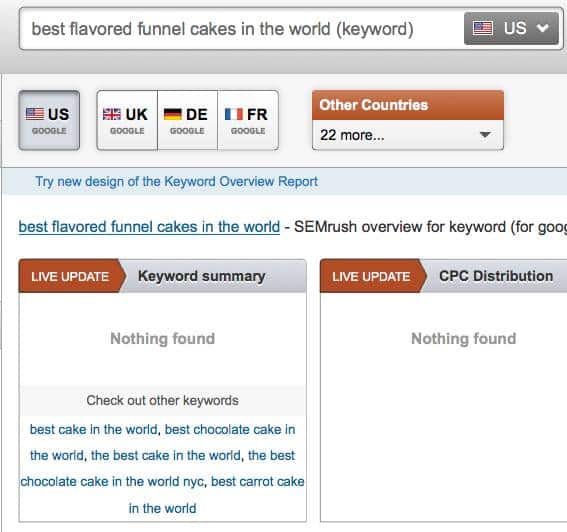The image size is (567, 532).
Task: Switch to FR Google database
Action: pos(248,120)
